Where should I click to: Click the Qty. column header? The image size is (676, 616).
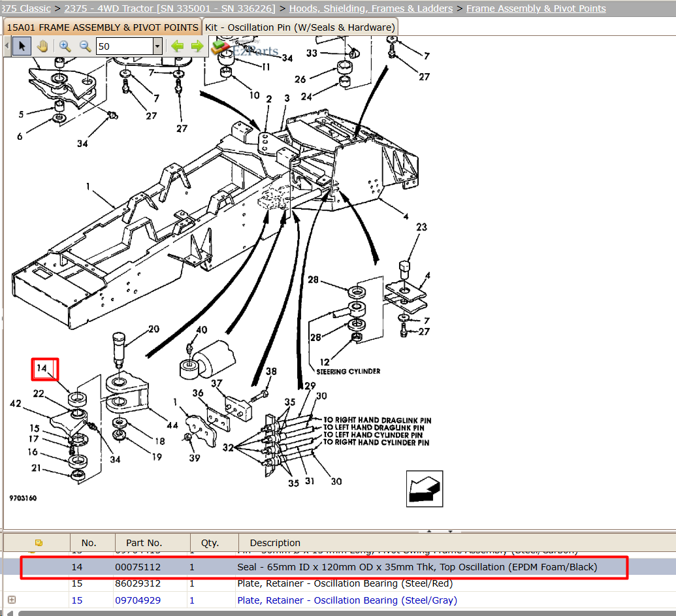[x=210, y=543]
